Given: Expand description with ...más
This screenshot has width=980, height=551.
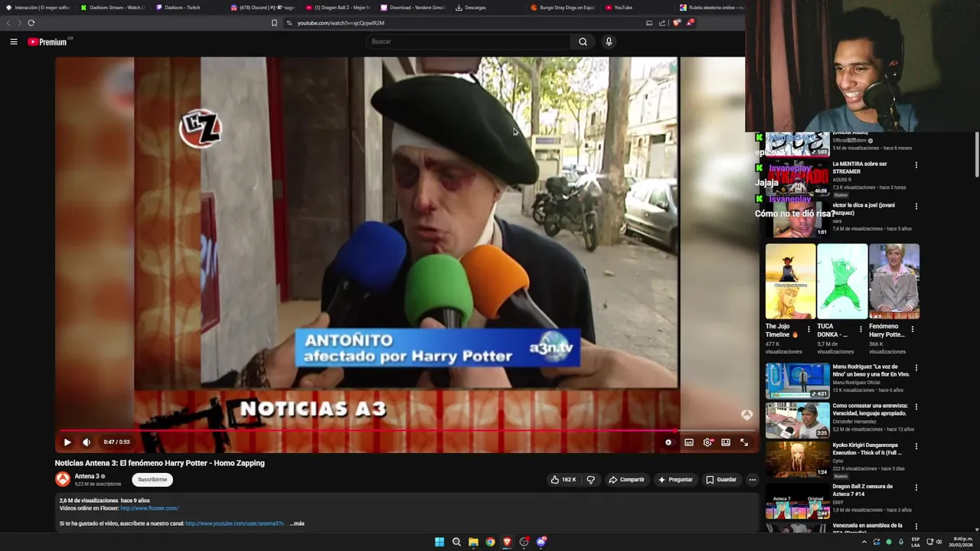Looking at the screenshot, I should point(297,523).
